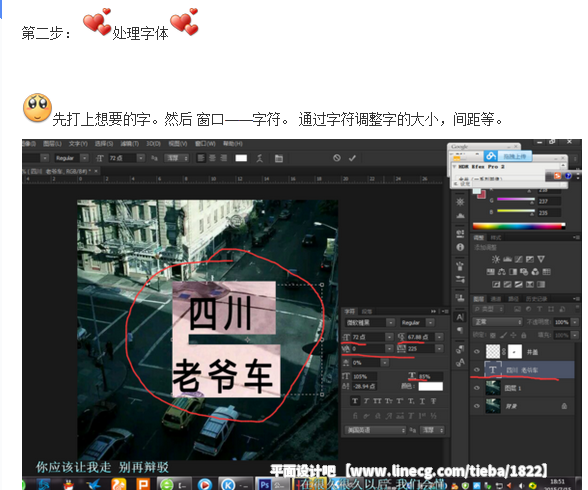Image resolution: width=588 pixels, height=490 pixels.
Task: Left-align text in the options bar
Action: (201, 158)
